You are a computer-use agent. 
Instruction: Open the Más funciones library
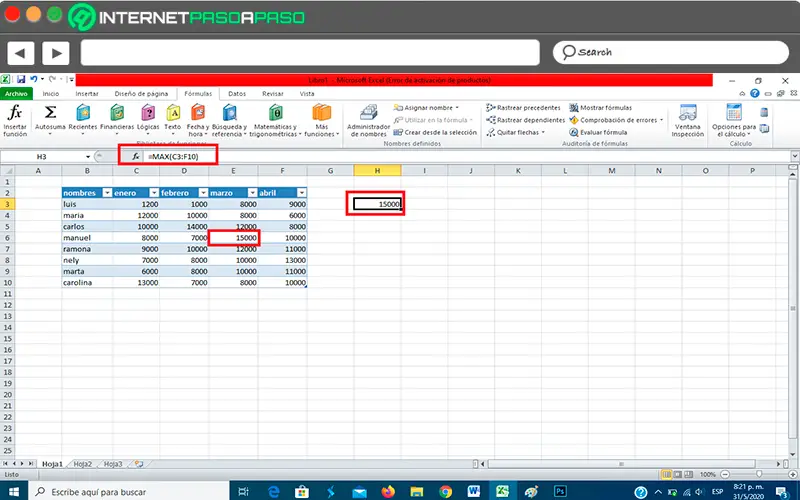click(322, 120)
